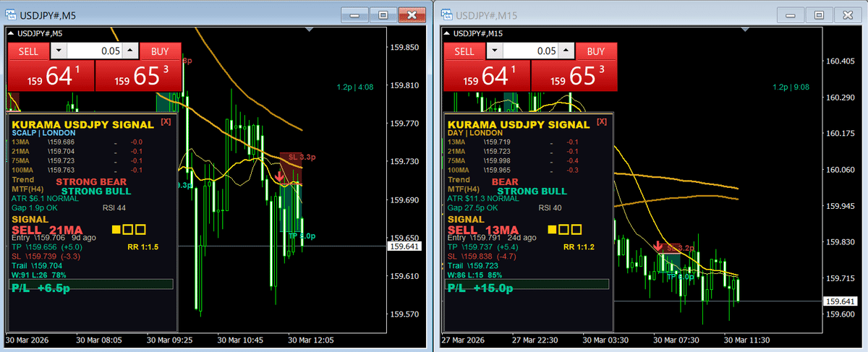Close the KURAMA signal panel in M5 chart

pos(166,122)
